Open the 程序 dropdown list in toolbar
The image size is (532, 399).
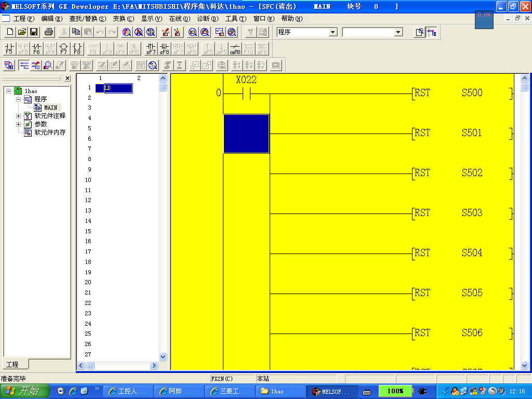coord(333,32)
